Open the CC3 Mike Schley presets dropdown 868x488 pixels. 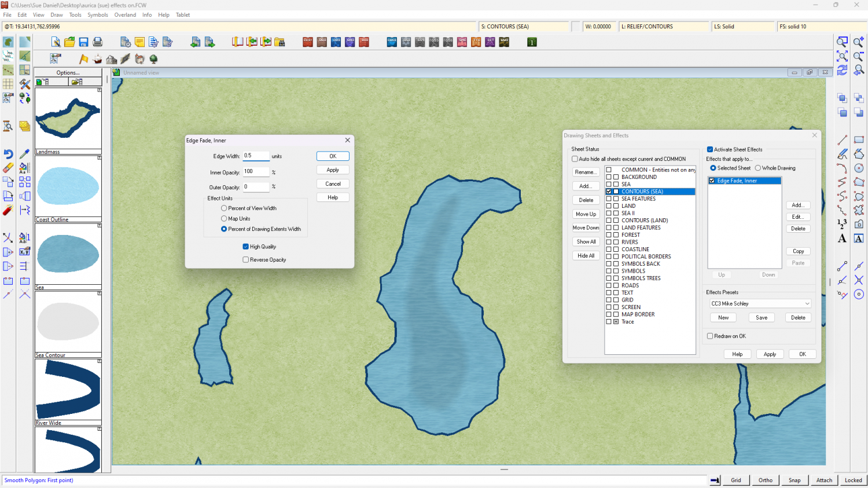(760, 303)
